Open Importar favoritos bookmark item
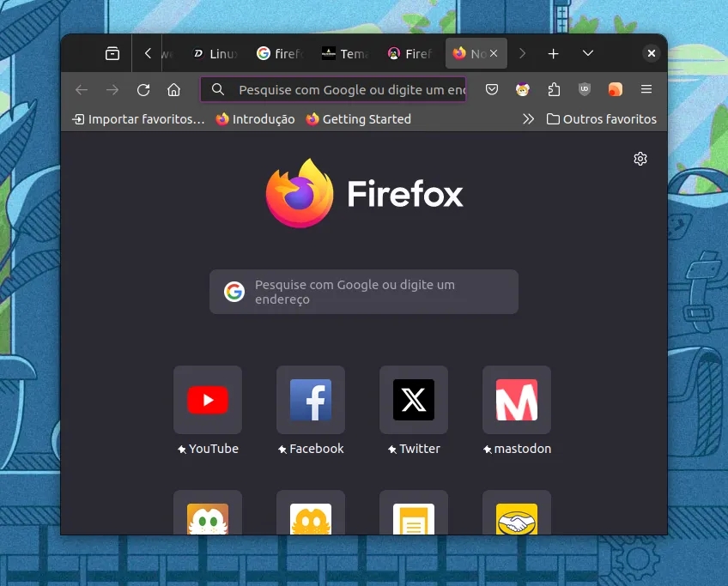Image resolution: width=728 pixels, height=586 pixels. [x=138, y=119]
